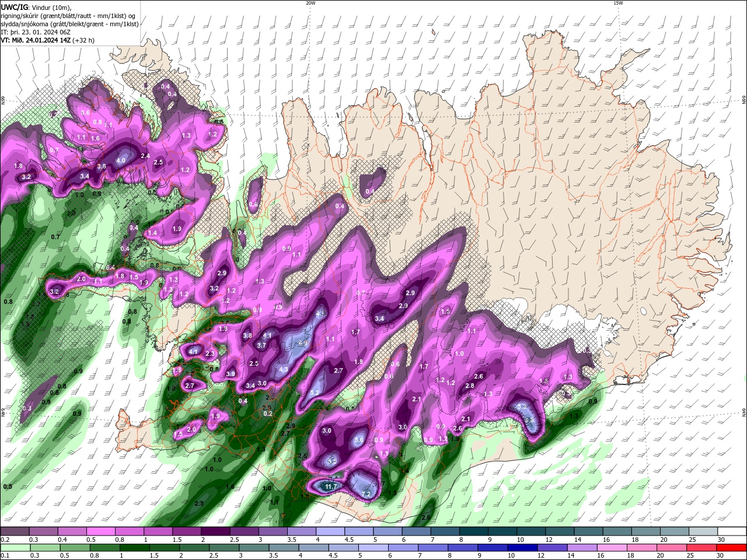Click the 15W longitude label at the top
Viewport: 747px width, 560px height.
(x=618, y=3)
